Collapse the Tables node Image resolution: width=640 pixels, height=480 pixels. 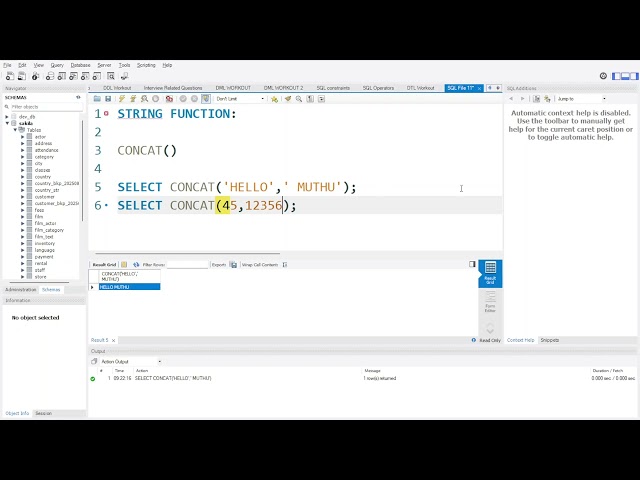(x=15, y=130)
